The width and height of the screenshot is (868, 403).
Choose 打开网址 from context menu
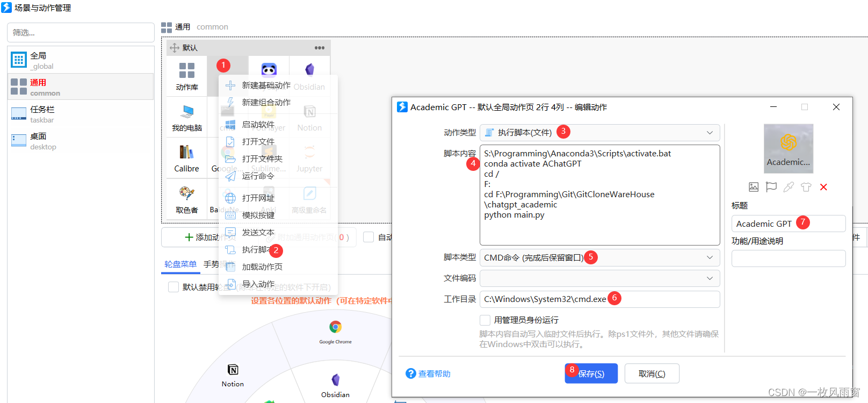(x=278, y=198)
